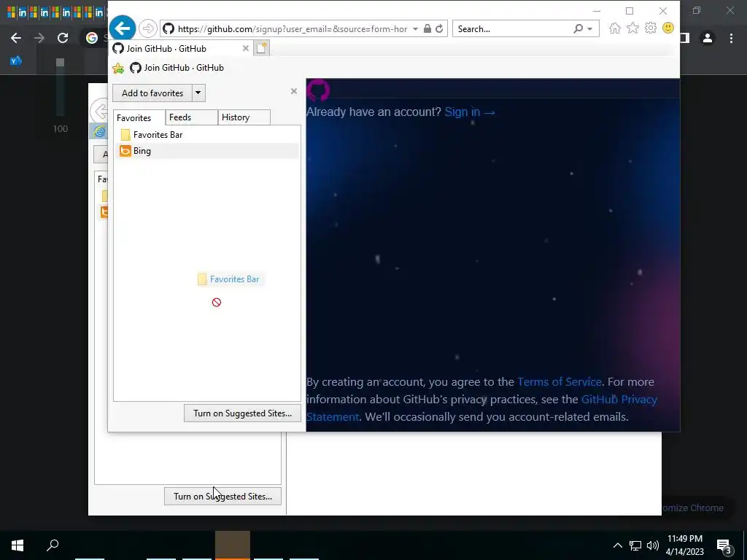The width and height of the screenshot is (747, 560).
Task: Open the Tools gear icon in IE
Action: (x=650, y=28)
